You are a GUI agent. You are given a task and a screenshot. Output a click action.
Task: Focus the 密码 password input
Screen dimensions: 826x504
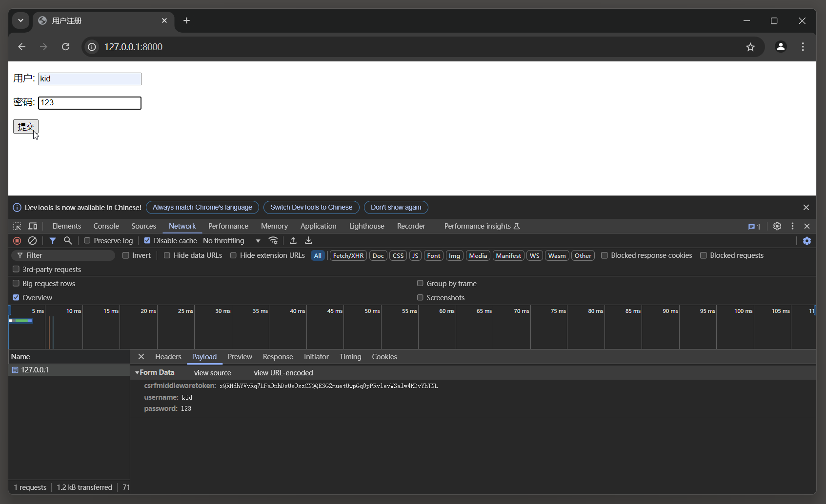coord(90,103)
